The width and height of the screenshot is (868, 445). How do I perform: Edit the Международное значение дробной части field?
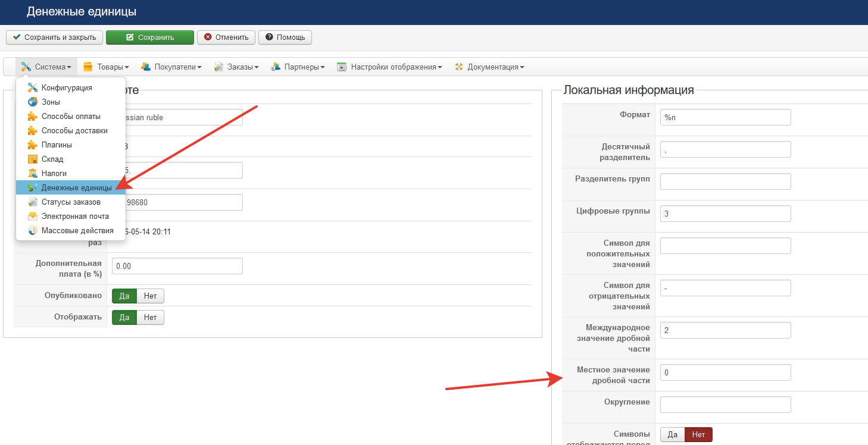(x=726, y=330)
